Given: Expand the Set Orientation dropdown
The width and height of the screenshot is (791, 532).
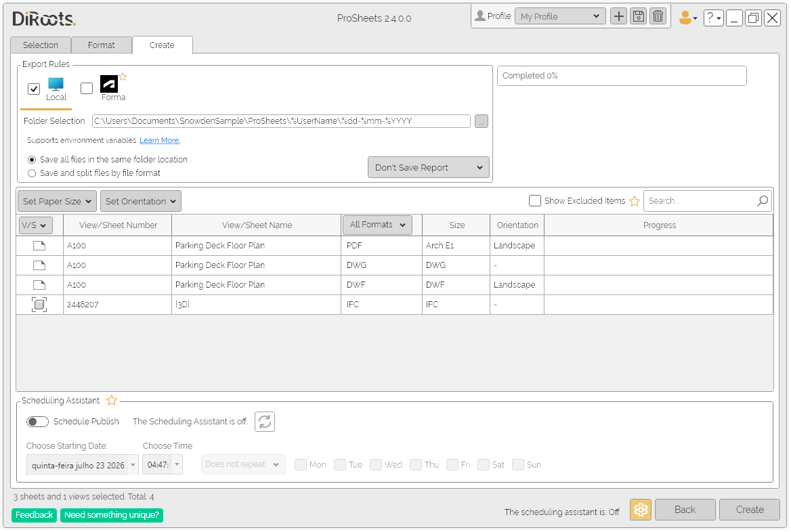Looking at the screenshot, I should coord(141,201).
